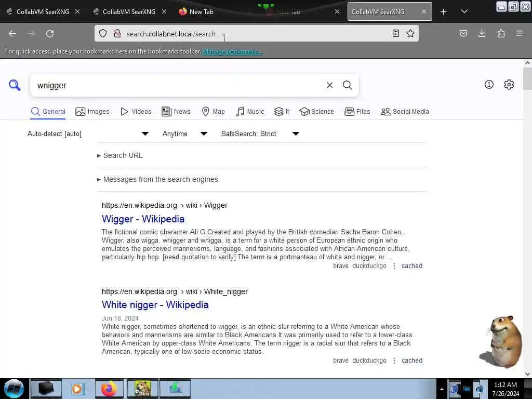Switch to the Files category

coord(357,112)
